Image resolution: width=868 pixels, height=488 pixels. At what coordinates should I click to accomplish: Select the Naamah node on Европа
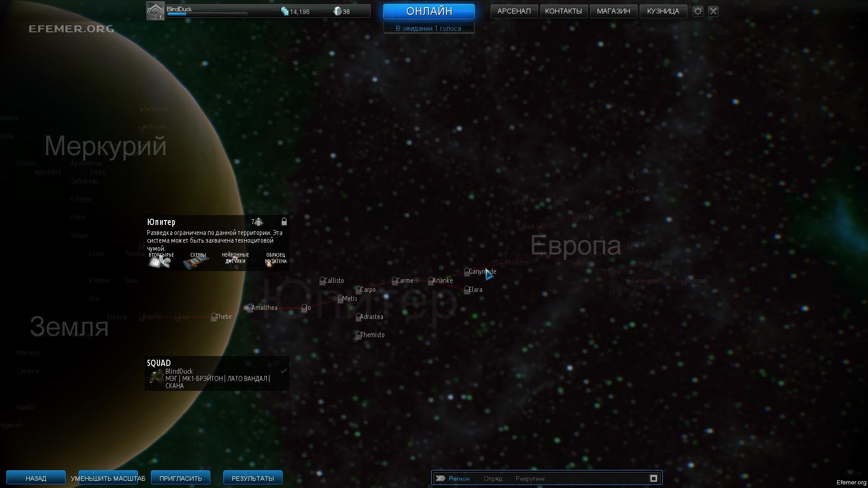[x=696, y=281]
